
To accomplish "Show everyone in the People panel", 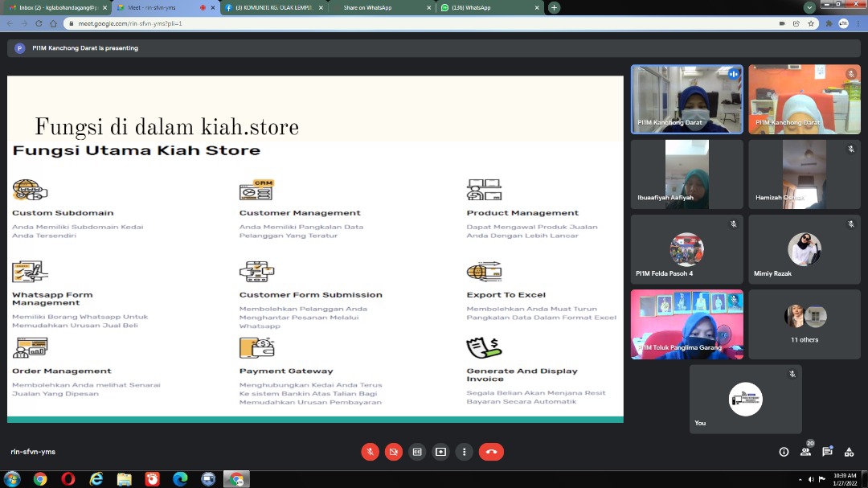I will tap(805, 452).
